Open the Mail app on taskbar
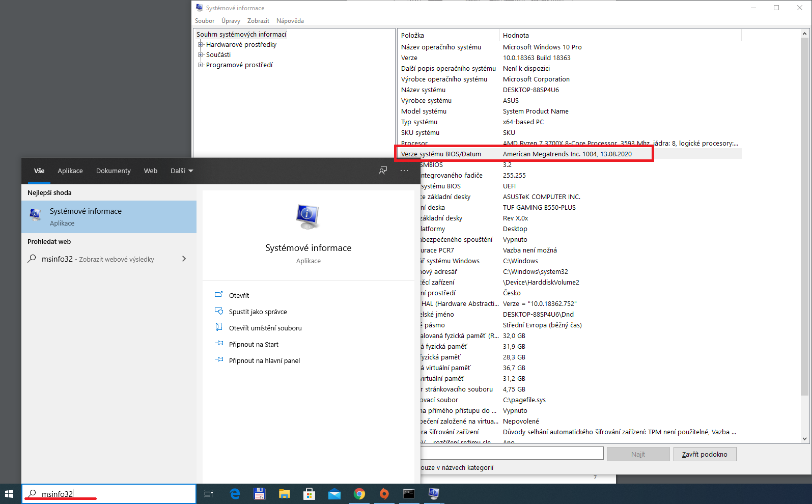Image resolution: width=812 pixels, height=504 pixels. (x=334, y=494)
